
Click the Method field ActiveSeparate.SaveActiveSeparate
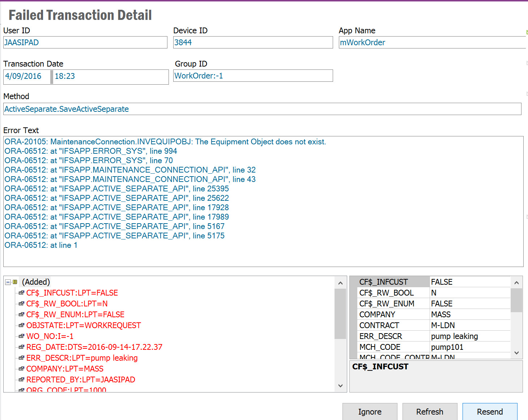point(262,109)
